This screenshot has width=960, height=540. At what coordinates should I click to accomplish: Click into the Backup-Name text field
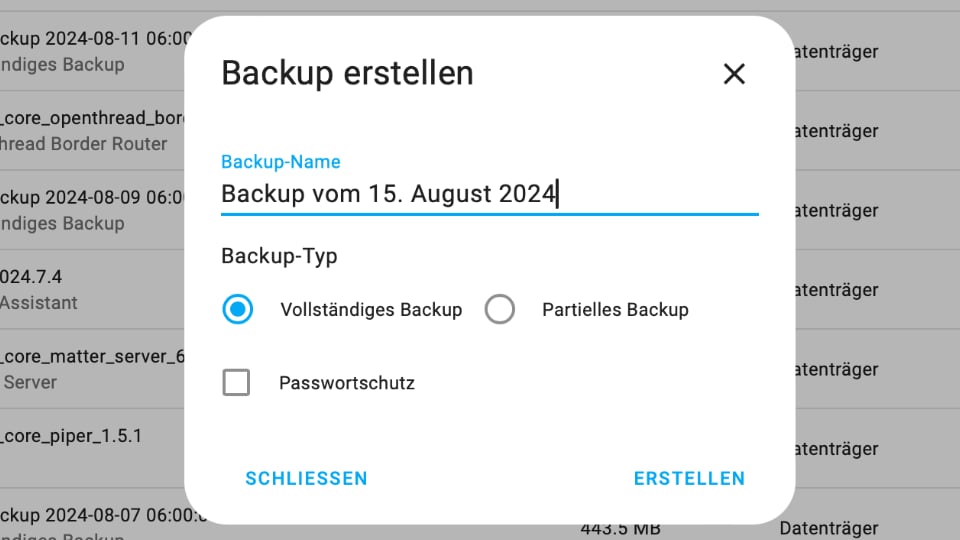click(x=488, y=193)
